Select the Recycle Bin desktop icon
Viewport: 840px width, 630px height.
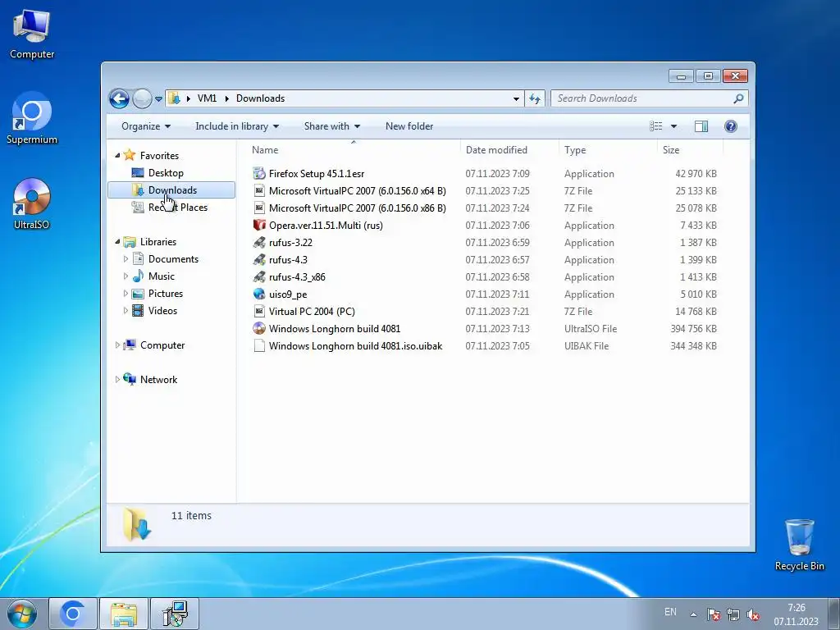[799, 545]
